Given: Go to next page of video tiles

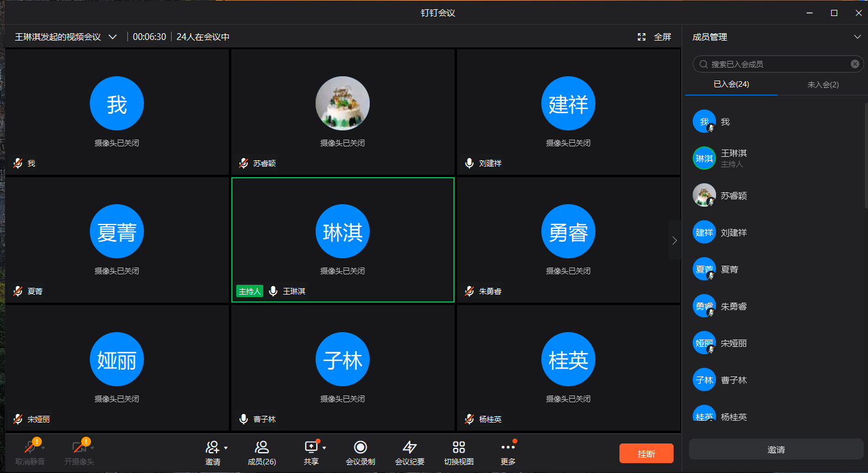Looking at the screenshot, I should [674, 240].
